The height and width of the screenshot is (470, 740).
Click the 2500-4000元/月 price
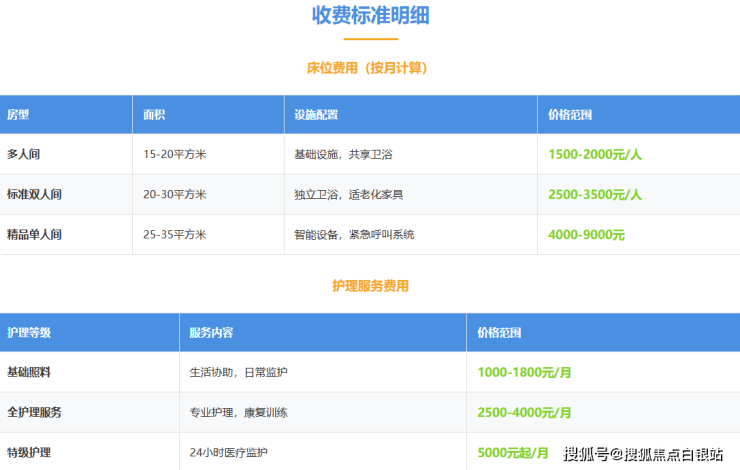tap(525, 412)
